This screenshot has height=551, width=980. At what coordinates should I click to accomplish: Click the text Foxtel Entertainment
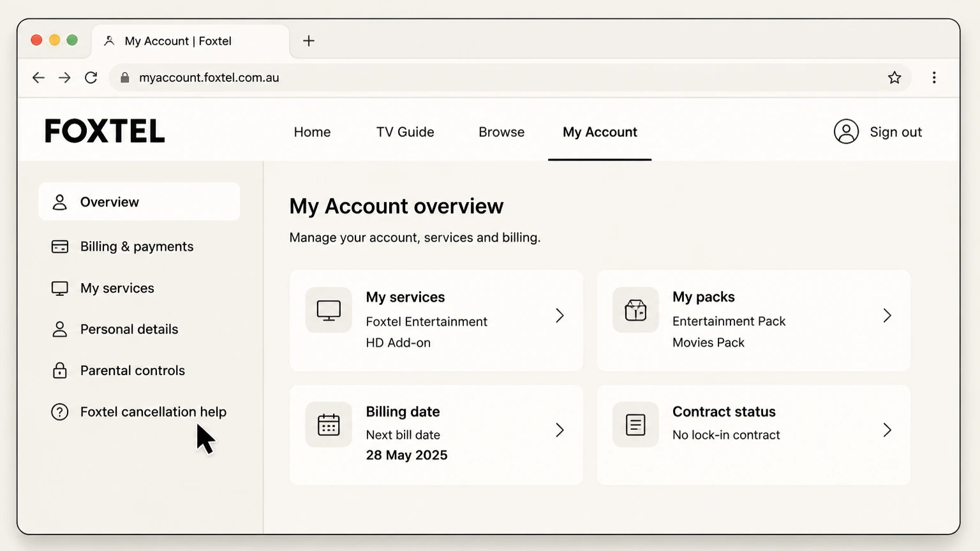pyautogui.click(x=426, y=322)
